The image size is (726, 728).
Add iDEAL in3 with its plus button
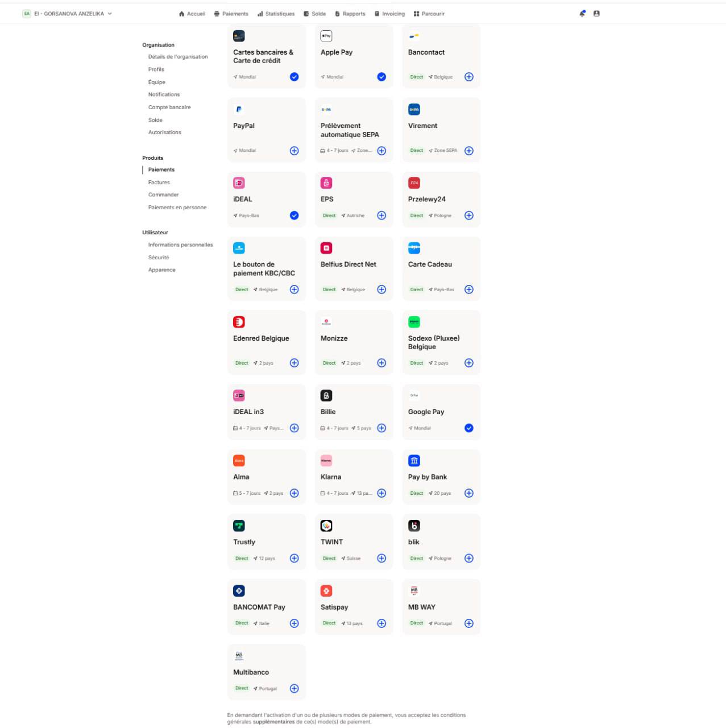tap(294, 428)
